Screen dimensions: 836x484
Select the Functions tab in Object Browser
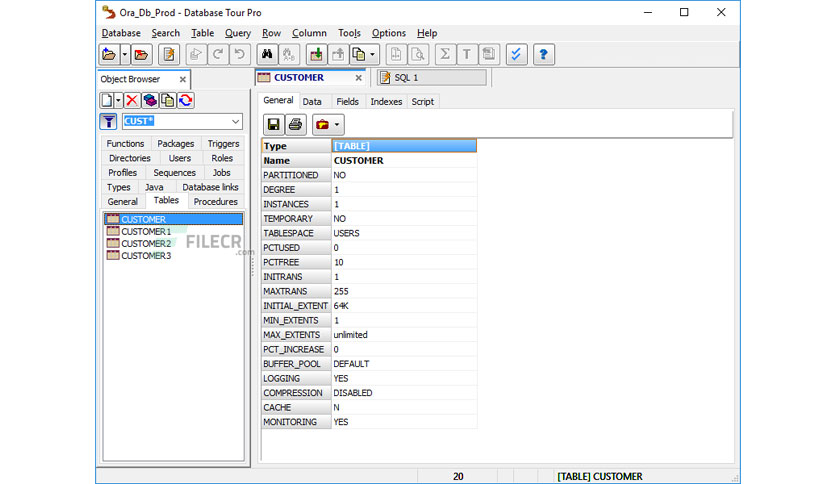point(125,143)
